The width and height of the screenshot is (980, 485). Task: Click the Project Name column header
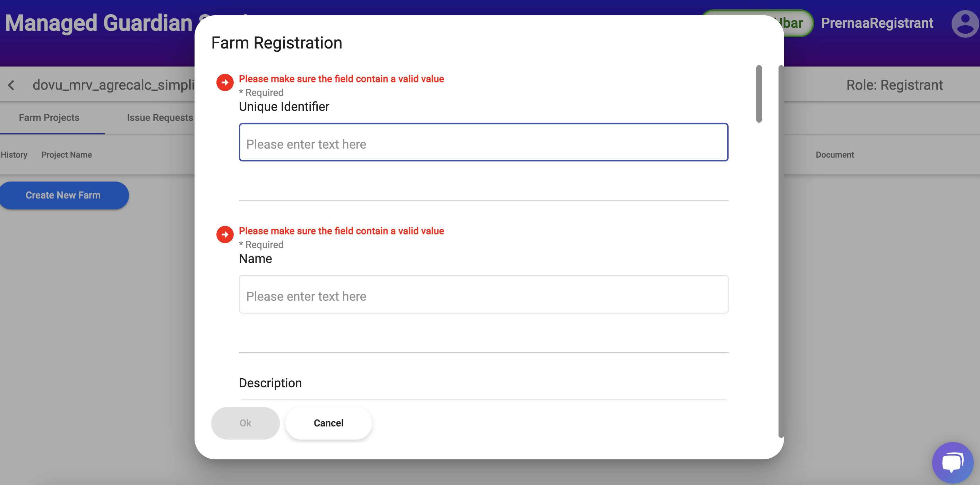pyautogui.click(x=67, y=155)
